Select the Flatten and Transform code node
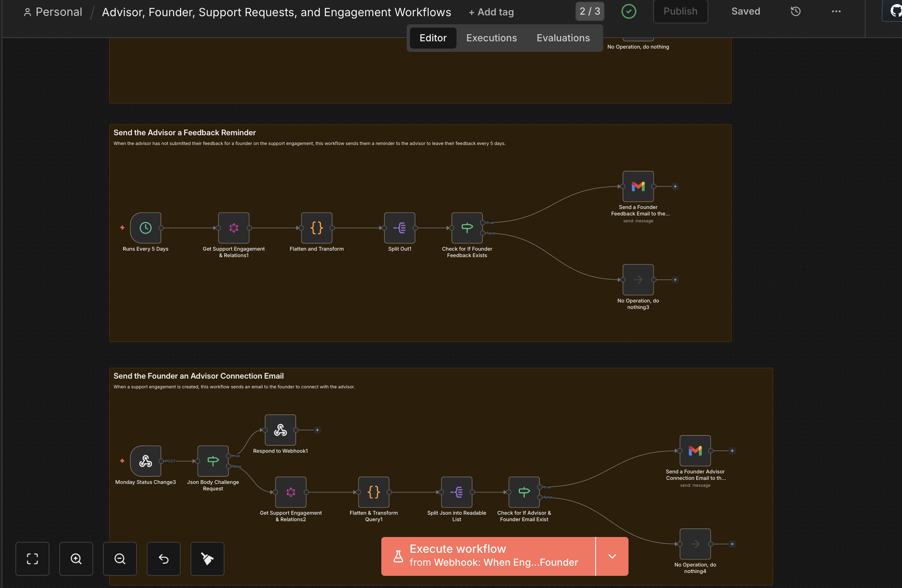Viewport: 902px width, 588px height. click(316, 228)
